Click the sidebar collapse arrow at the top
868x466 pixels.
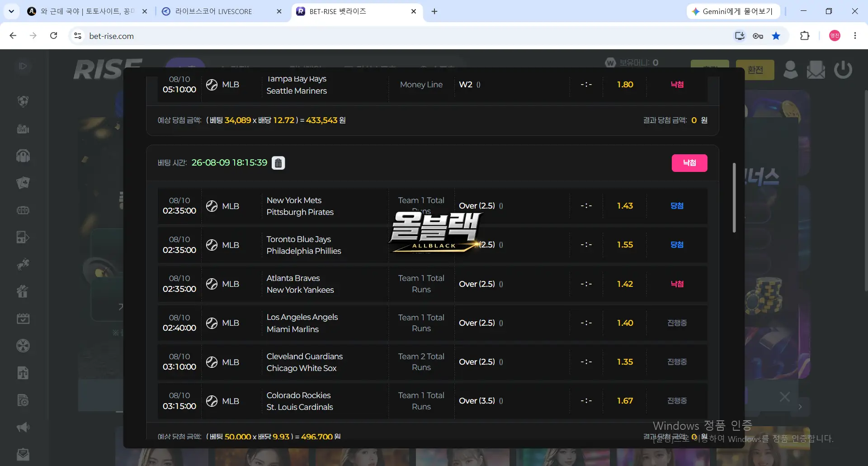[23, 66]
